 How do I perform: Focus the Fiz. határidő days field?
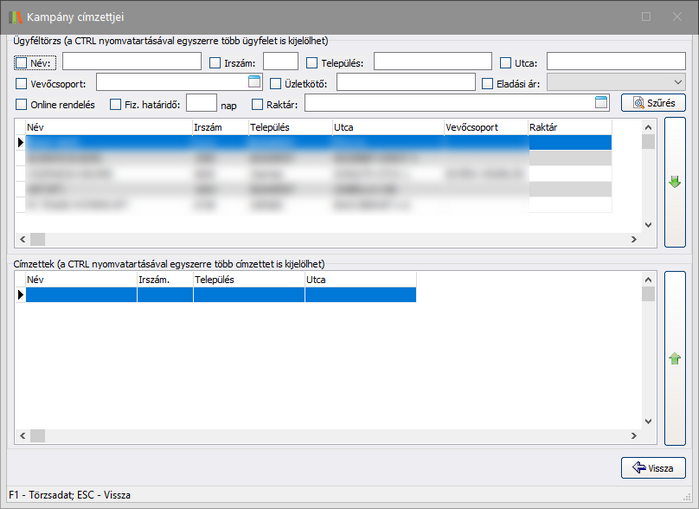click(x=201, y=103)
